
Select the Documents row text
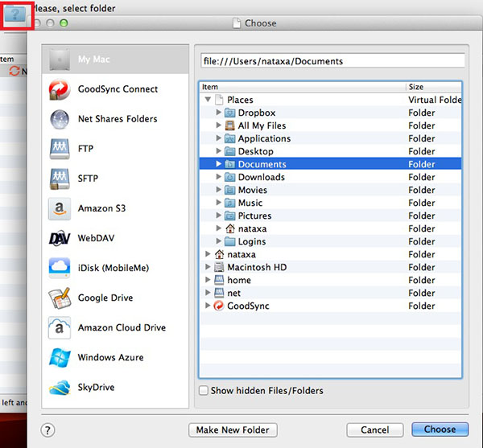click(x=262, y=165)
